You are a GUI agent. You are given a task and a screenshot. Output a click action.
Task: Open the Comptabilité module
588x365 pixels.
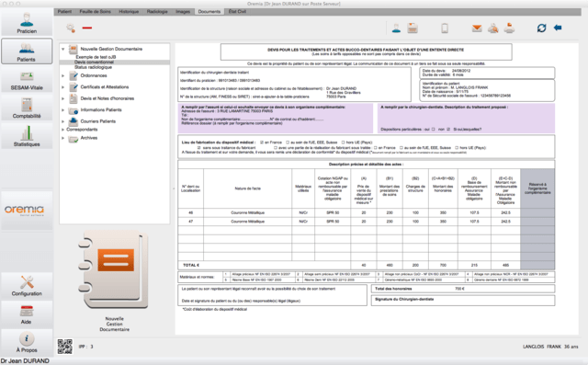click(x=27, y=108)
